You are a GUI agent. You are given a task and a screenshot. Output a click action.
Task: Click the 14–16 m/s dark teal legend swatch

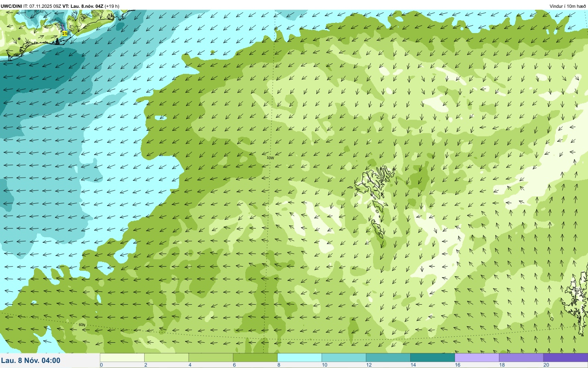pyautogui.click(x=432, y=357)
